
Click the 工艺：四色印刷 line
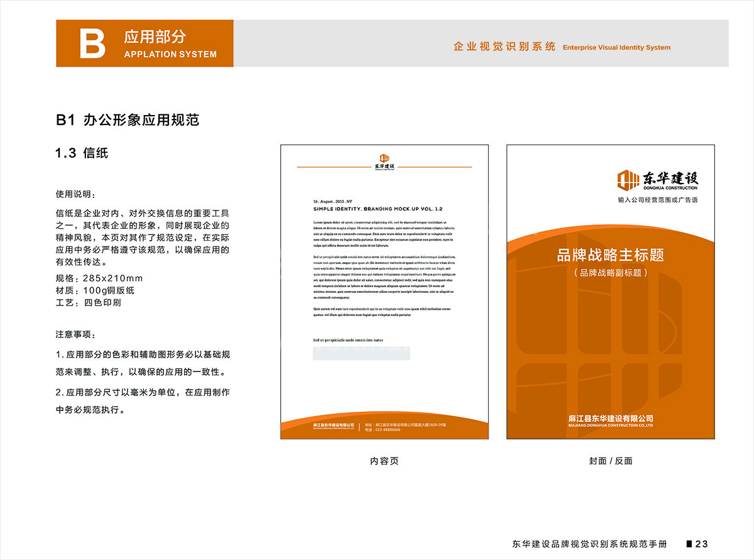click(x=88, y=302)
